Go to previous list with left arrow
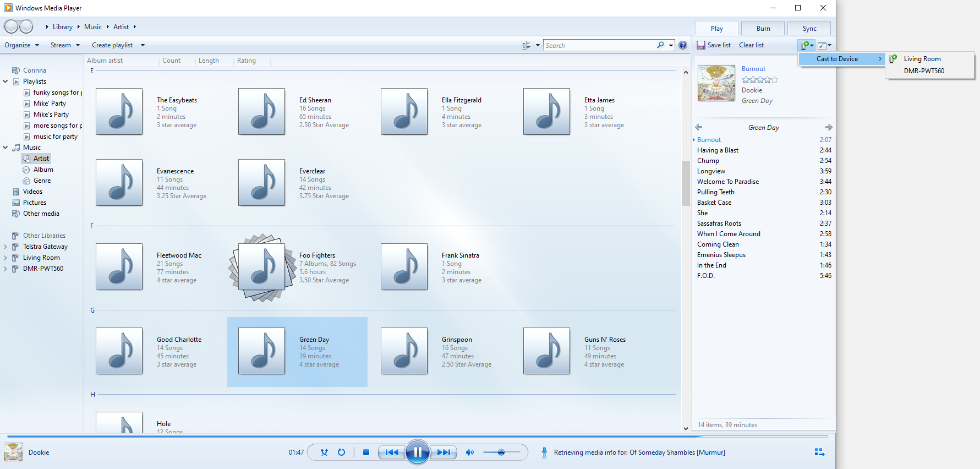Screen dimensions: 980x469 [x=699, y=127]
